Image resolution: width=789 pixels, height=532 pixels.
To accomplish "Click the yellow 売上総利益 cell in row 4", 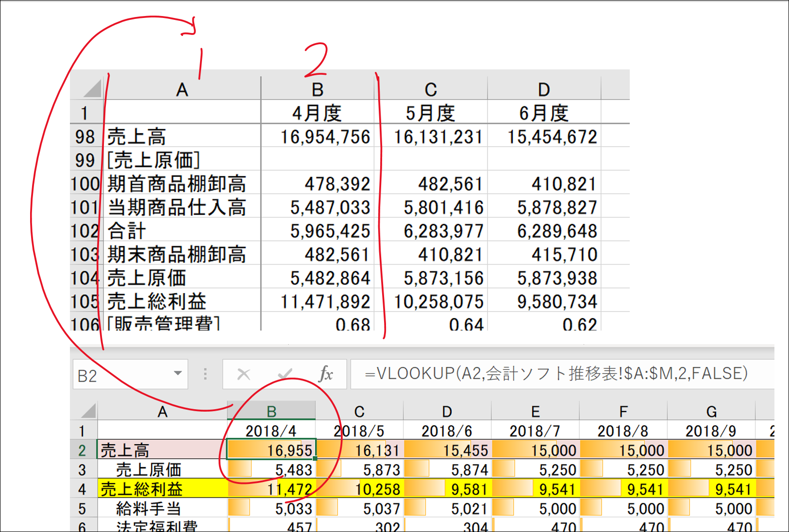I will [x=162, y=489].
